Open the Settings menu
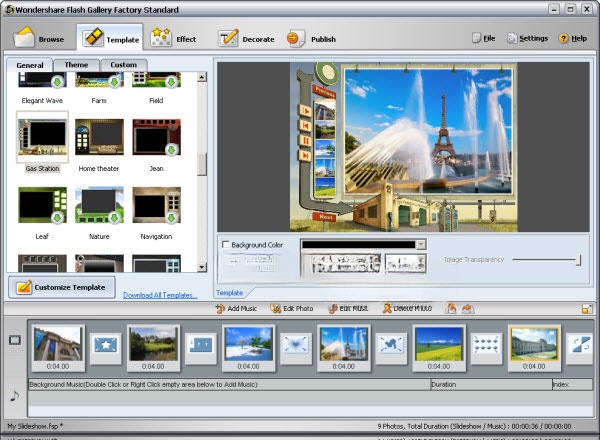 (527, 38)
